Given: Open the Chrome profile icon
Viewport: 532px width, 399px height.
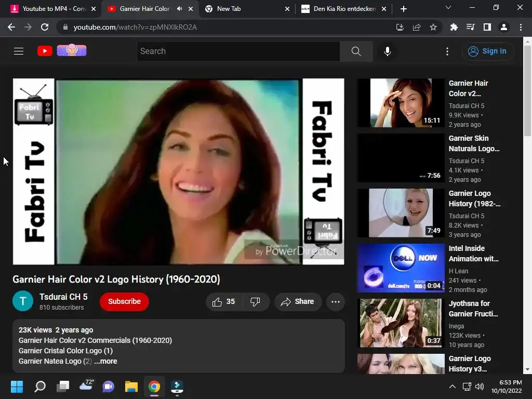Looking at the screenshot, I should (504, 27).
